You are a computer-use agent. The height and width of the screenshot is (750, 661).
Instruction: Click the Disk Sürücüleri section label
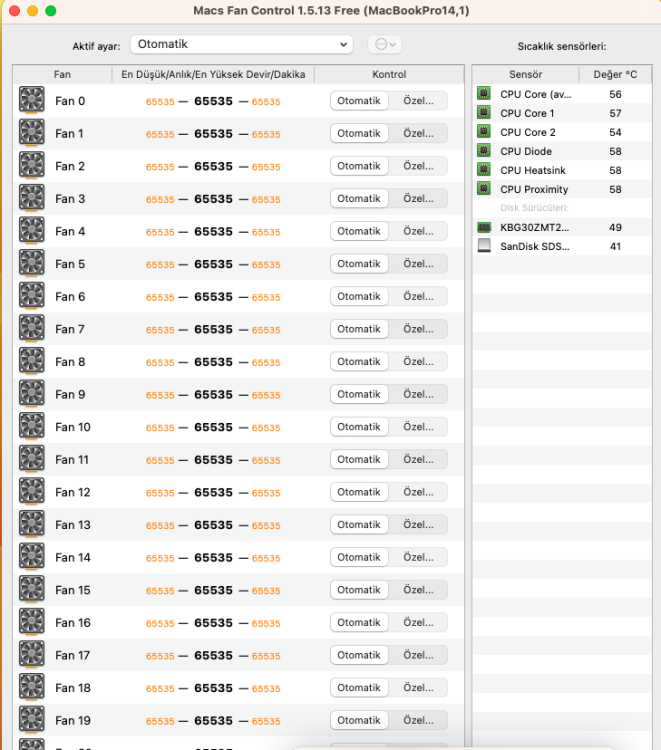tap(534, 208)
